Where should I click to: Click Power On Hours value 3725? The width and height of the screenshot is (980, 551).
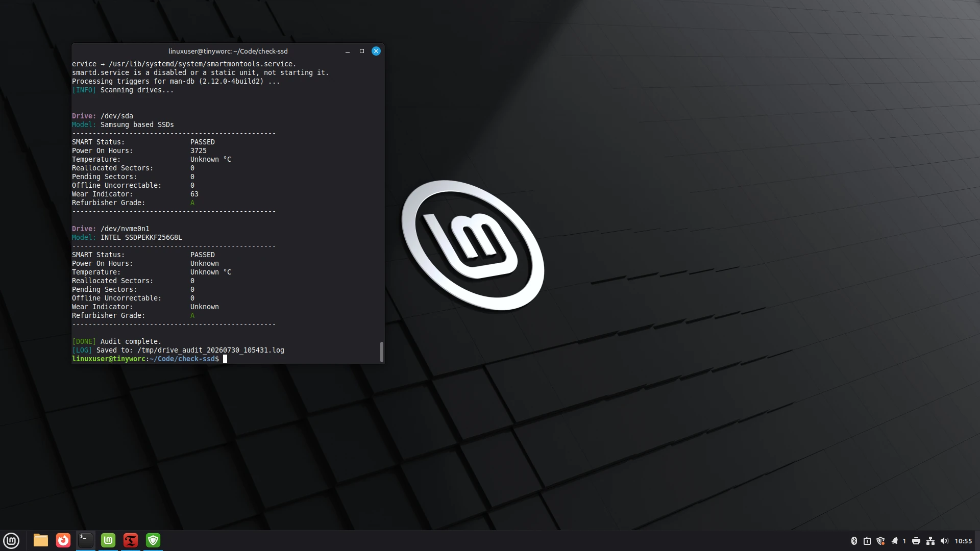tap(199, 151)
